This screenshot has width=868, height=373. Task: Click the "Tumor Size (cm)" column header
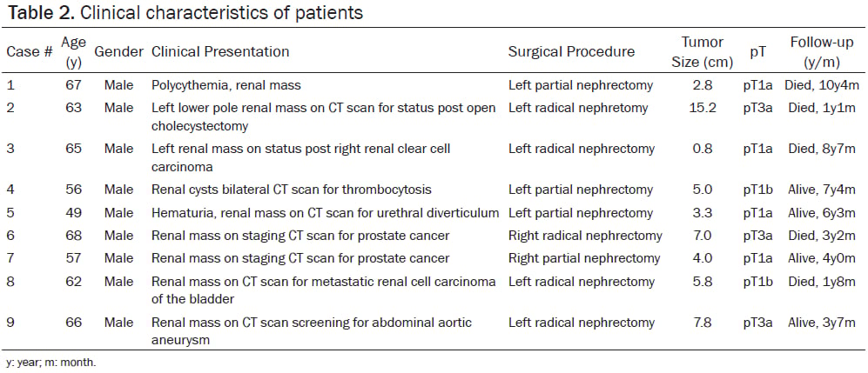click(x=702, y=51)
